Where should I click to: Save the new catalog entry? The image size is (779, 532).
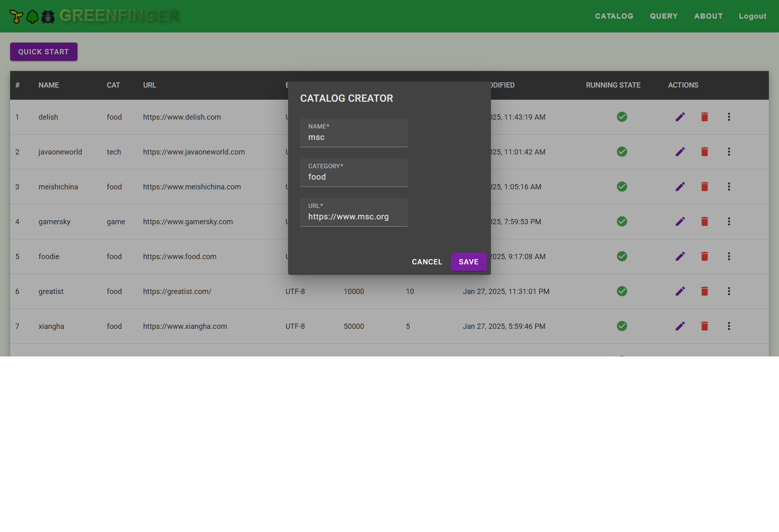(x=469, y=262)
